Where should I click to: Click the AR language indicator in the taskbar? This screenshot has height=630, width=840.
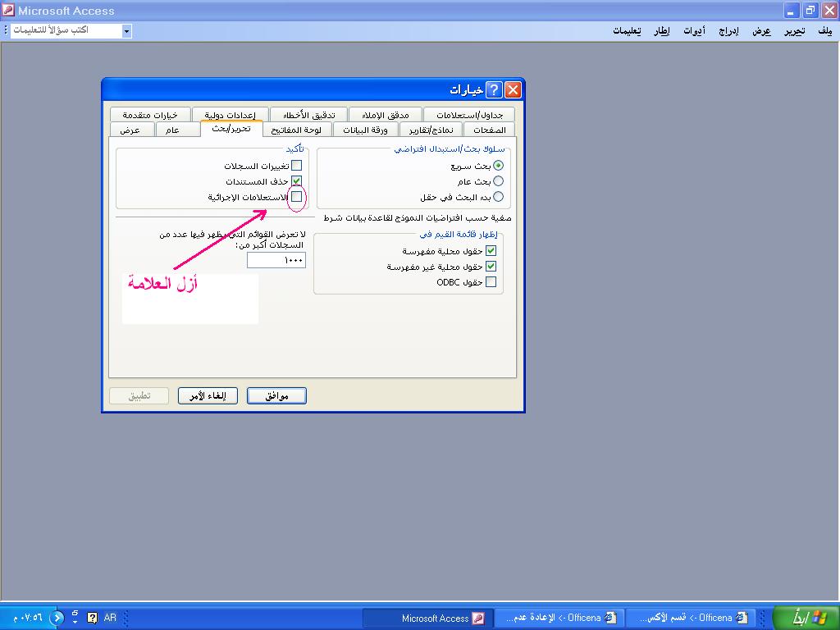point(110,618)
